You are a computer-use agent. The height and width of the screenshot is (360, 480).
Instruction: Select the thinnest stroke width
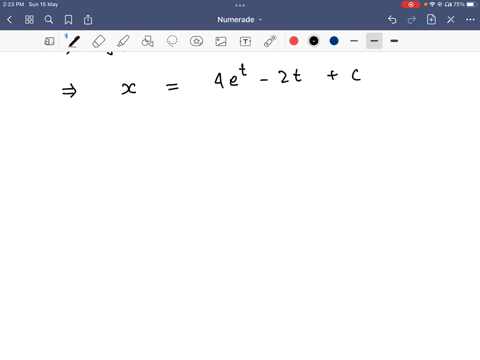point(354,41)
